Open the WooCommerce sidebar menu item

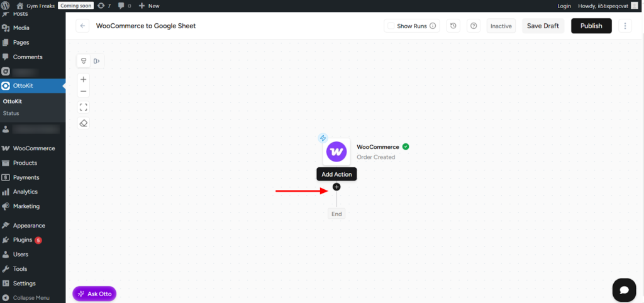[34, 148]
